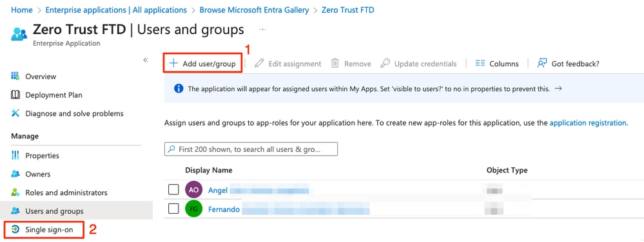Click the FG avatar for Fernando
644x242 pixels.
coord(194,209)
